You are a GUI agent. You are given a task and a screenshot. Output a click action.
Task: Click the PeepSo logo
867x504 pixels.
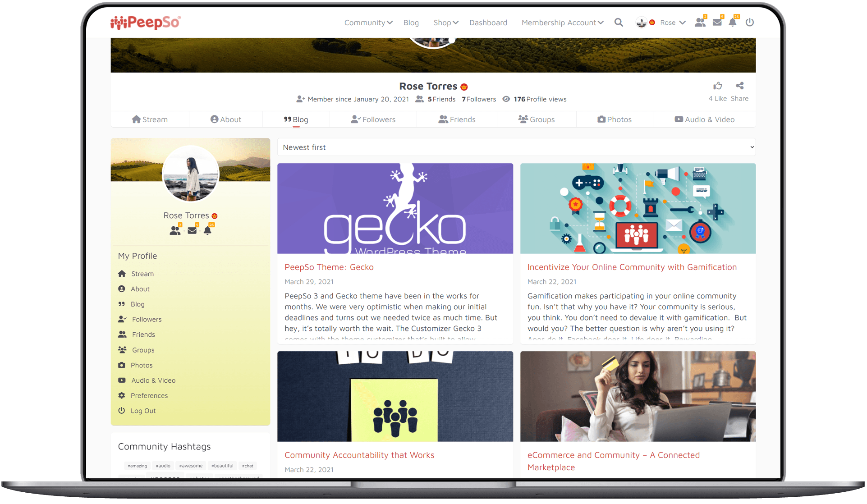145,22
